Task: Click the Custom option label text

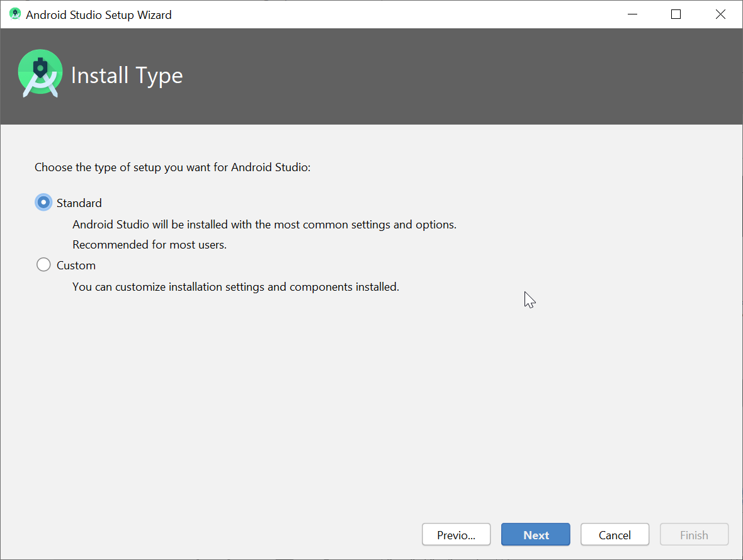Action: click(74, 265)
